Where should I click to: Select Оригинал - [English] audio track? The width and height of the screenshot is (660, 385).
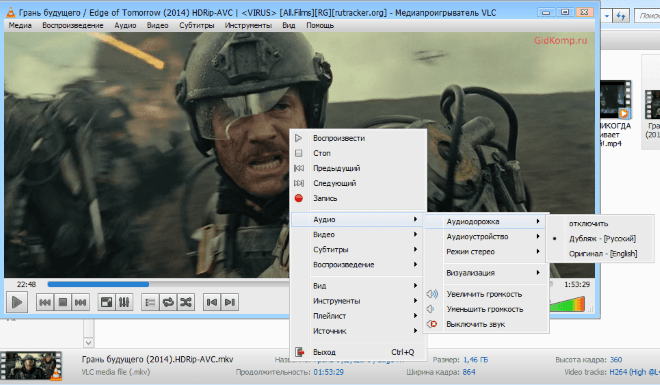pos(600,254)
